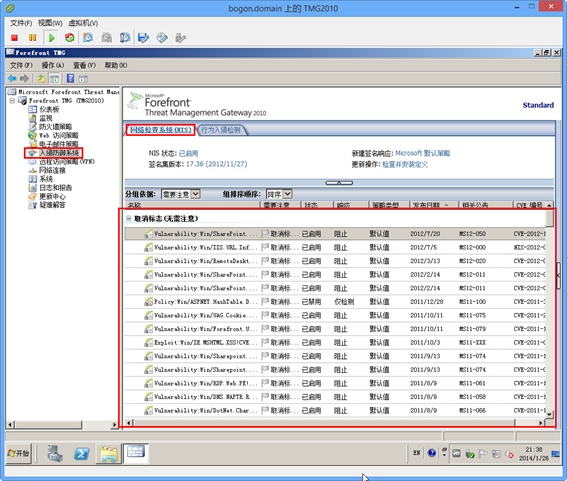Sort by 名称 column header
This screenshot has width=567, height=481.
[193, 205]
